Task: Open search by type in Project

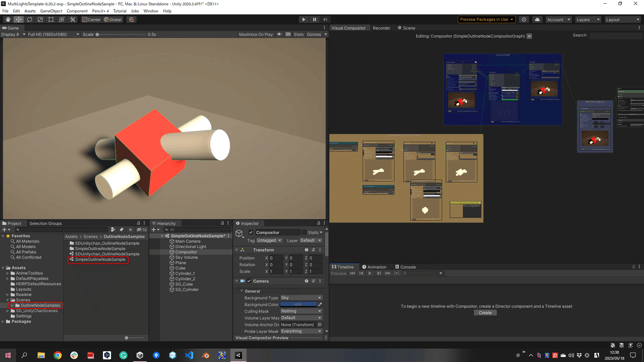Action: point(113,230)
